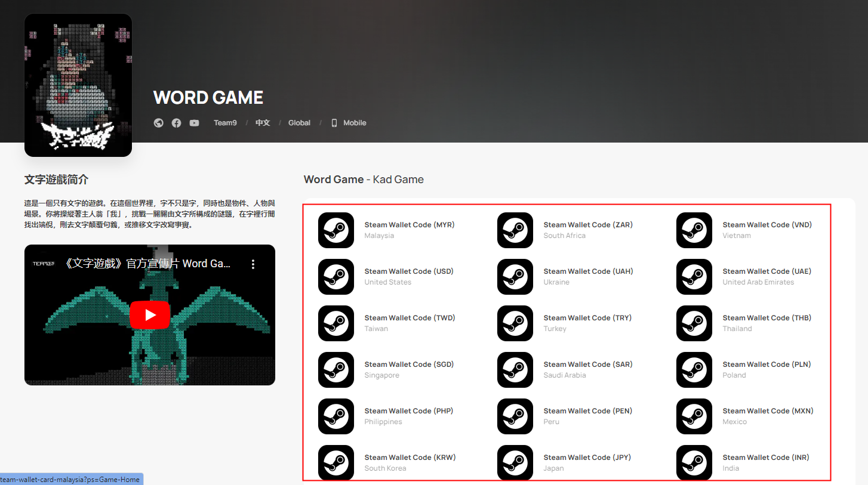Open Steam Wallet Code (KRW) link

410,458
